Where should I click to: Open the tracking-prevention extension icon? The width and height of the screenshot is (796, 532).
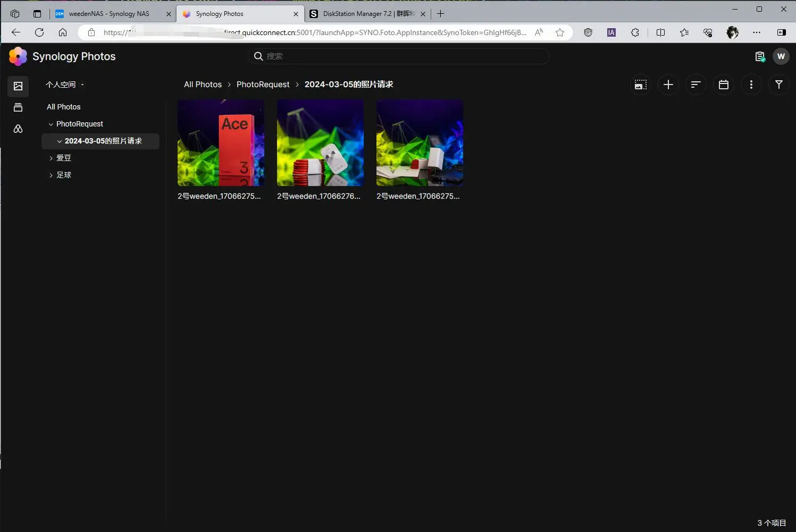tap(588, 32)
